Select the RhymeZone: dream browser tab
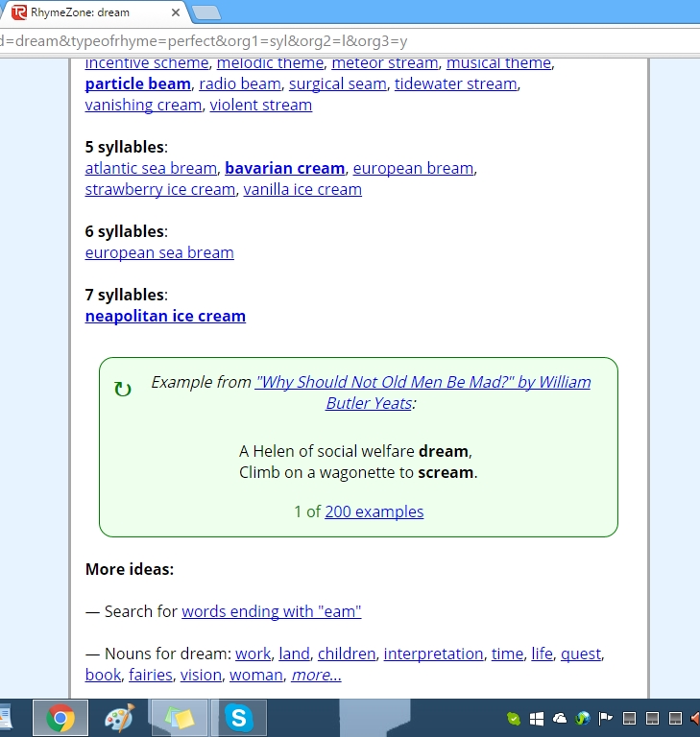This screenshot has height=737, width=700. tap(86, 13)
